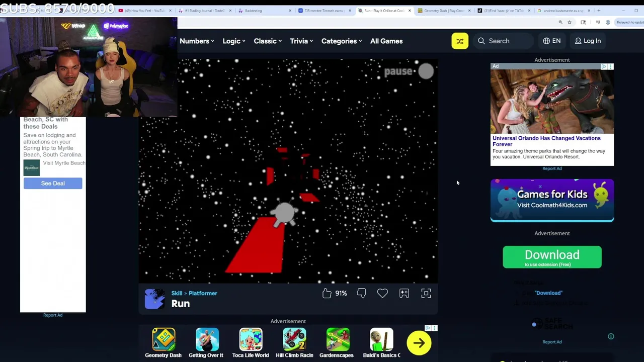Viewport: 644px width, 362px height.
Task: Click the search magnifier icon in the site header
Action: (x=481, y=41)
